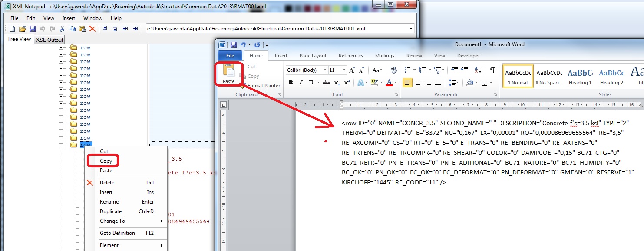The width and height of the screenshot is (644, 251).
Task: Click New file icon in XML Notepad toolbar
Action: (x=12, y=29)
